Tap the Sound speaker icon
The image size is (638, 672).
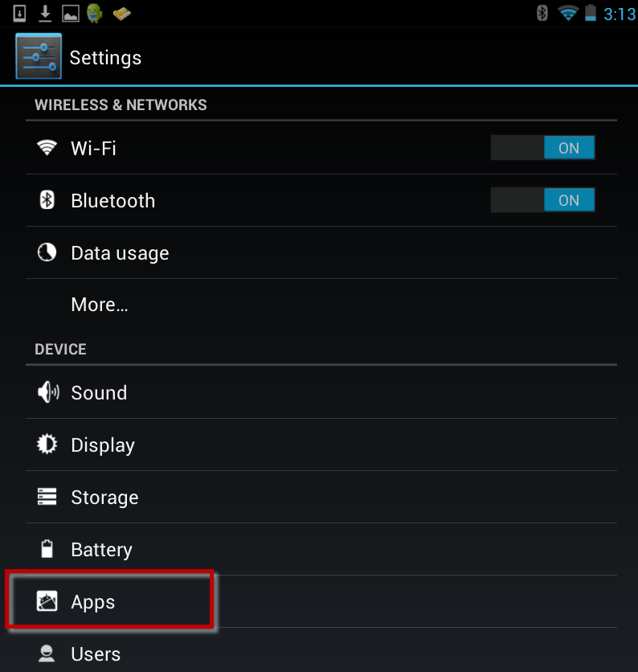[47, 392]
